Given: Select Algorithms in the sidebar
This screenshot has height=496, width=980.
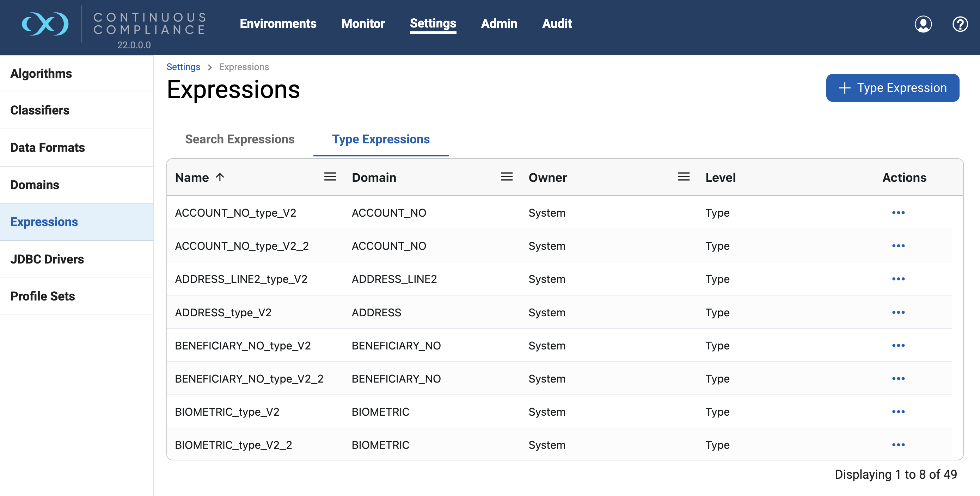Looking at the screenshot, I should coord(41,73).
